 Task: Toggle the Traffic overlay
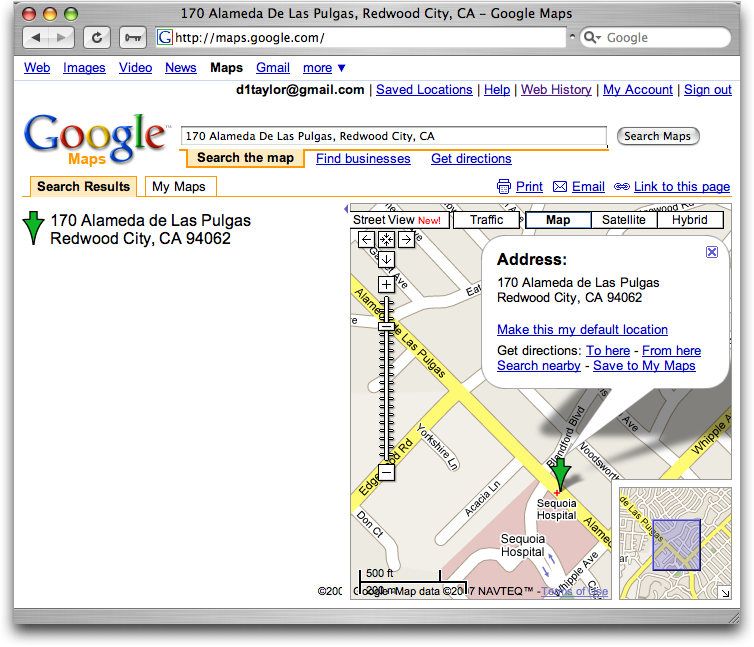pyautogui.click(x=487, y=220)
